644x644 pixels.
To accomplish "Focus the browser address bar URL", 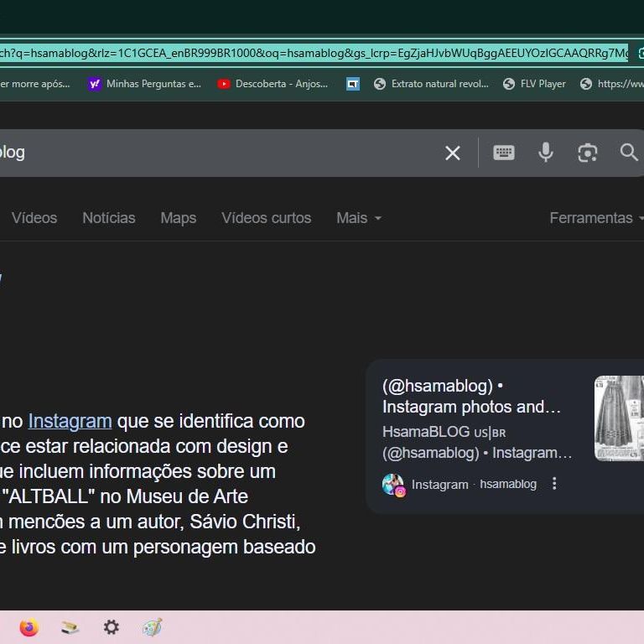I will pos(314,54).
